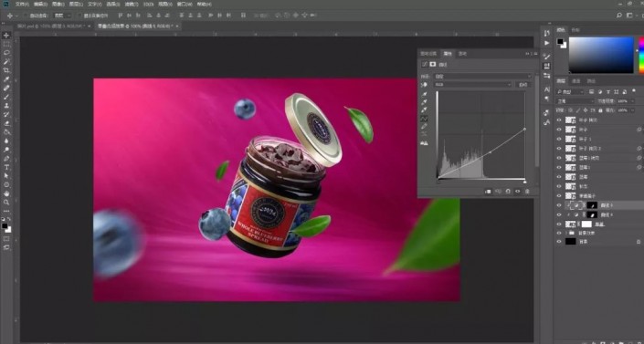The width and height of the screenshot is (644, 344).
Task: Select the Lasso tool
Action: (6, 53)
